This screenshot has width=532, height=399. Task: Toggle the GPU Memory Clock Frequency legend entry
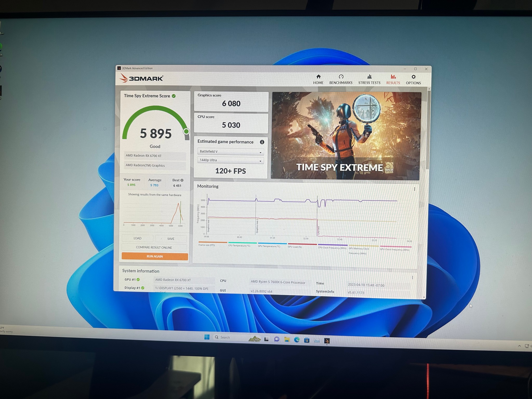[x=363, y=249]
